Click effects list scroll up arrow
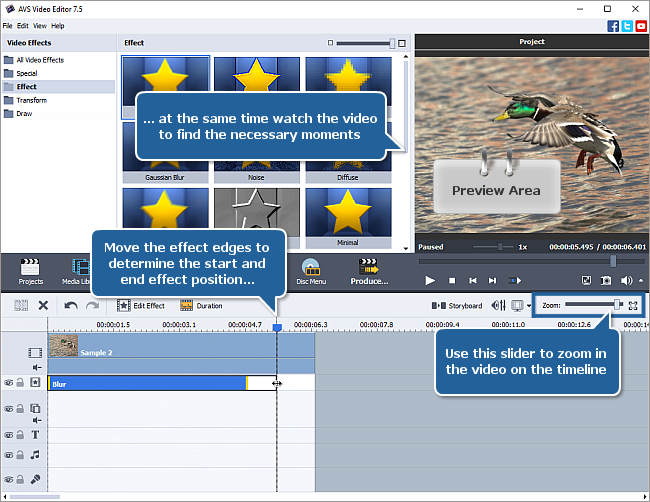 [405, 57]
